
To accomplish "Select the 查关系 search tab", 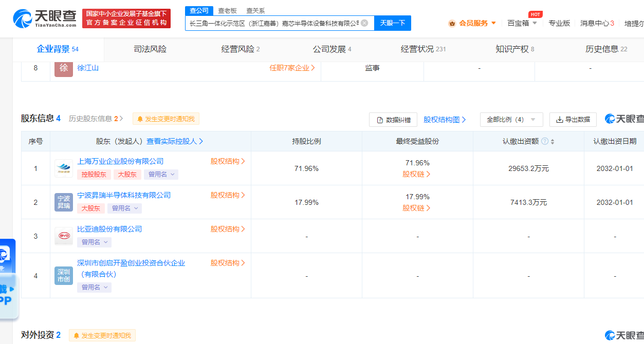I will (255, 10).
